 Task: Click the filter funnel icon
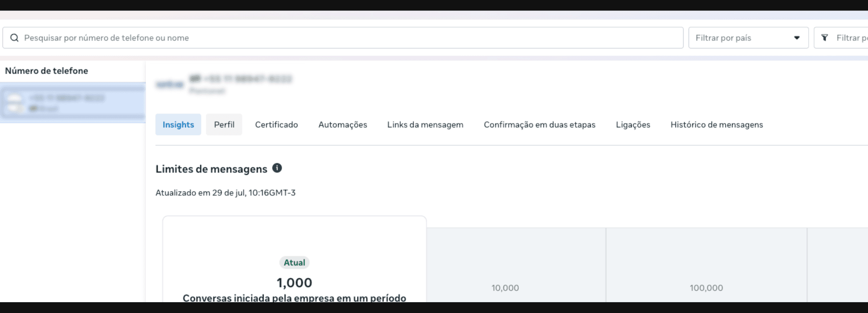(825, 38)
